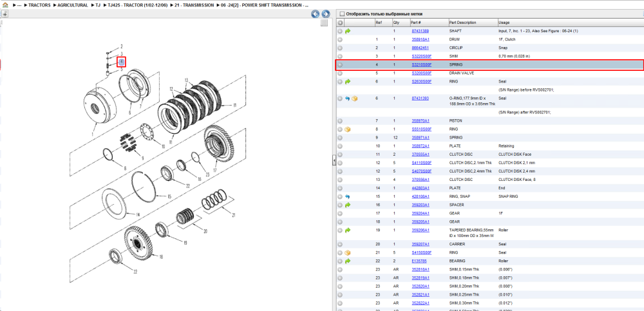This screenshot has width=644, height=311.
Task: Open part number link 358918A1
Action: (420, 39)
